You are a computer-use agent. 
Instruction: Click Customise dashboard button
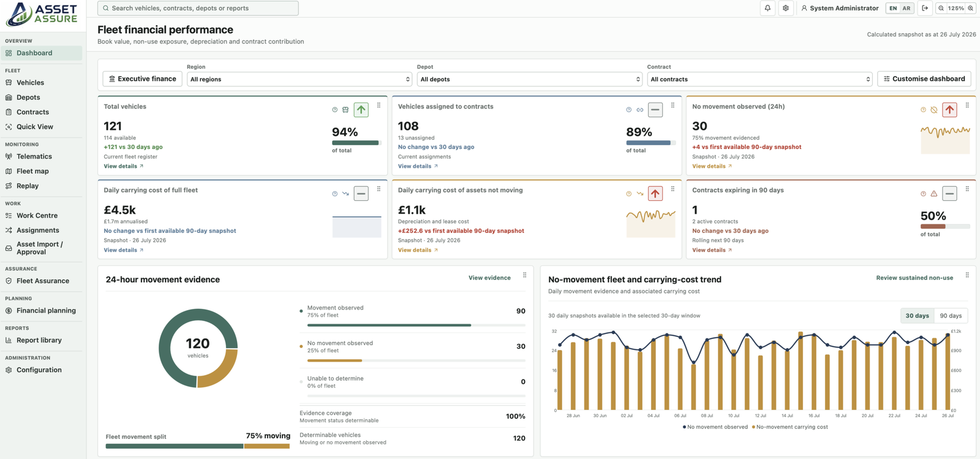924,79
